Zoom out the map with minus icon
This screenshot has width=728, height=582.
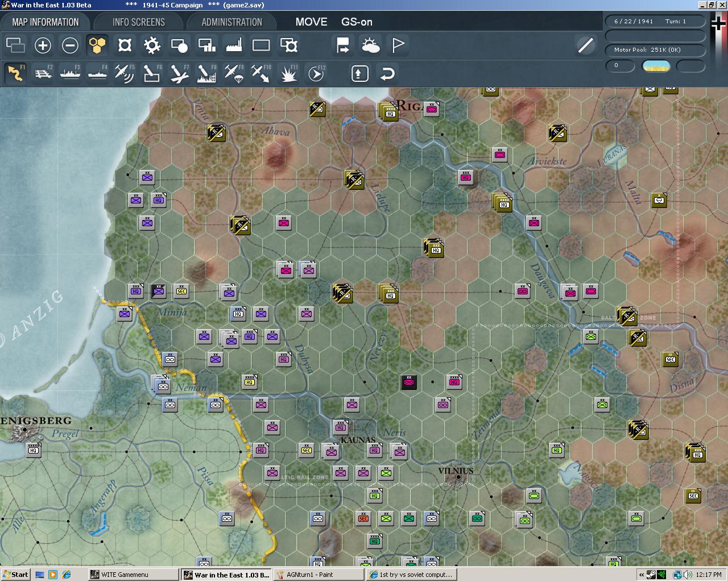(x=70, y=45)
